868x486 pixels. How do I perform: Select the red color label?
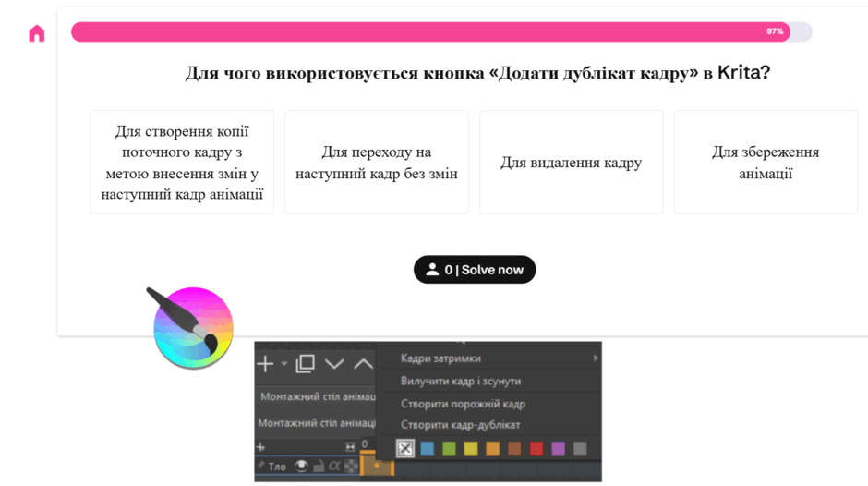(x=536, y=448)
